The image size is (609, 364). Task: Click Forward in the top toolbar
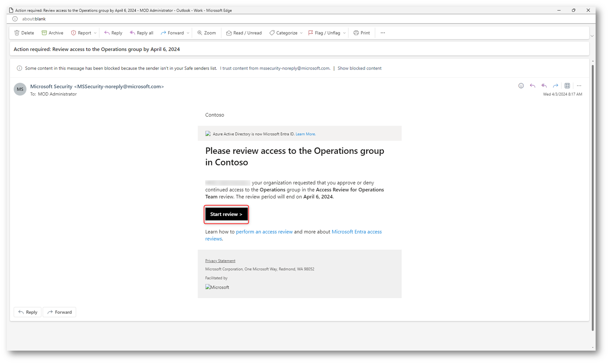172,33
